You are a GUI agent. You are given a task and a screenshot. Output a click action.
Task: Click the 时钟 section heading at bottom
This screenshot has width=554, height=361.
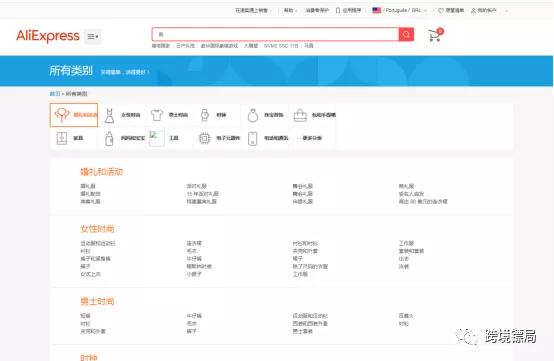tap(89, 357)
